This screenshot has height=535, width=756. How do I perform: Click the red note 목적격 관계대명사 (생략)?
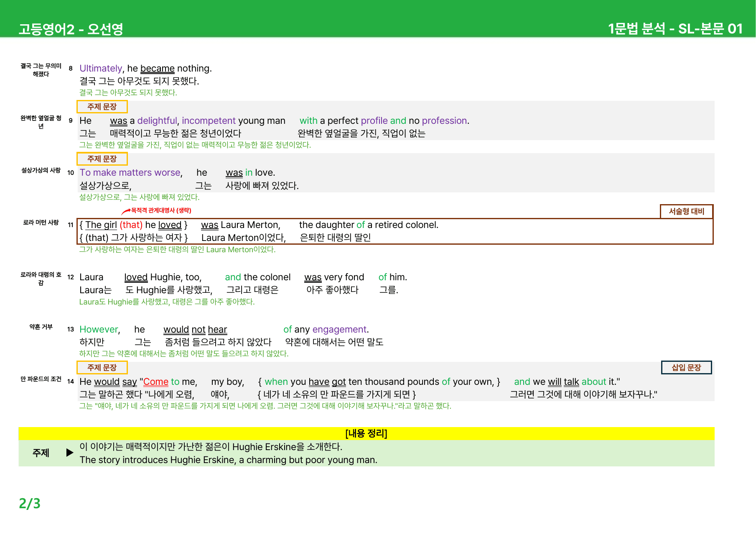tap(161, 210)
